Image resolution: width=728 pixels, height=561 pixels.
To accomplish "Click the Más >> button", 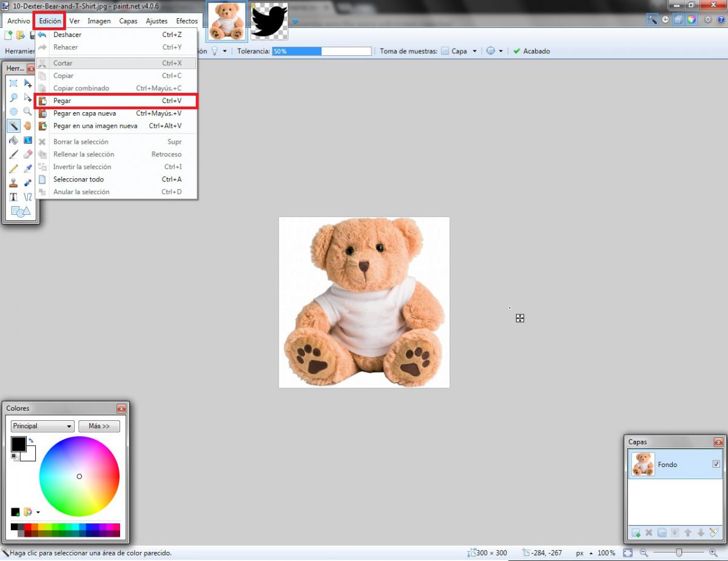I will (x=99, y=426).
